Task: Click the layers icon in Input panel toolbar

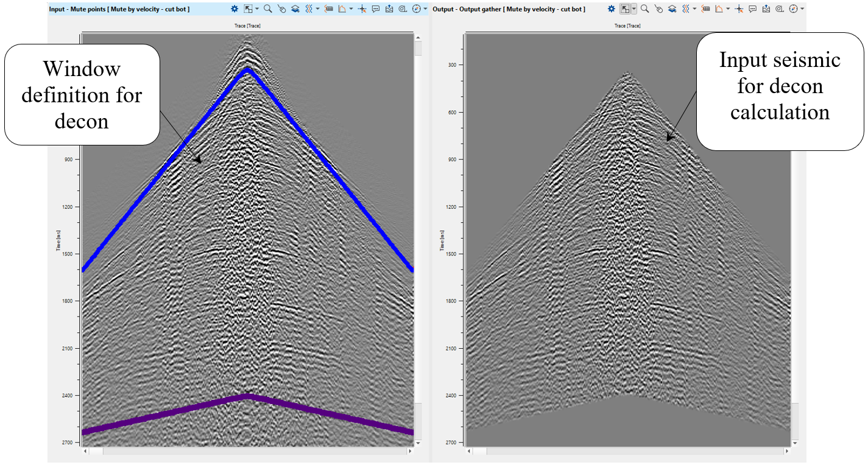Action: click(295, 9)
